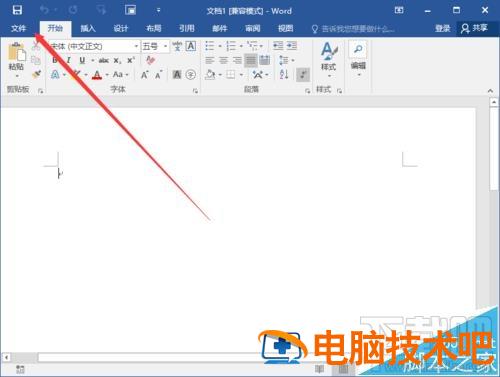The width and height of the screenshot is (500, 377).
Task: Click the grow font A icon
Action: (x=145, y=75)
